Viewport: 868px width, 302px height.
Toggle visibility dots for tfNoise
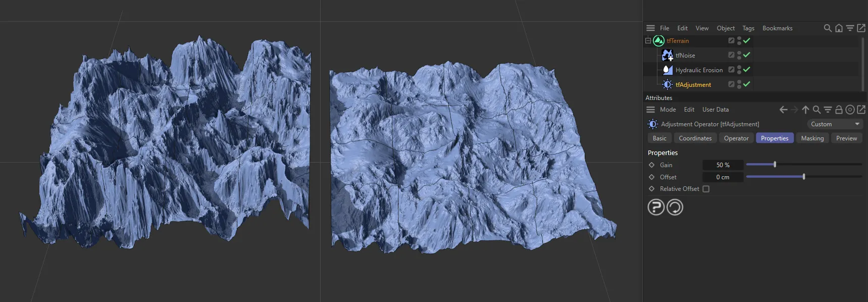[739, 56]
